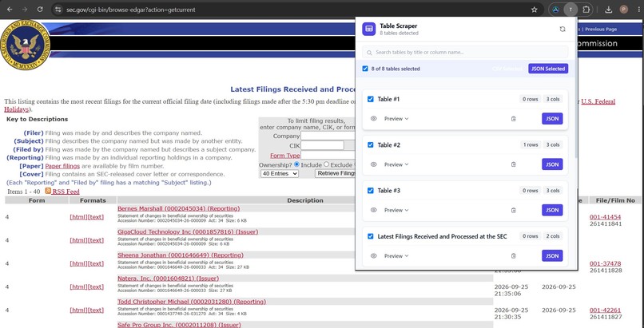Click the copy icon for Table #2
This screenshot has width=644, height=328.
[514, 164]
